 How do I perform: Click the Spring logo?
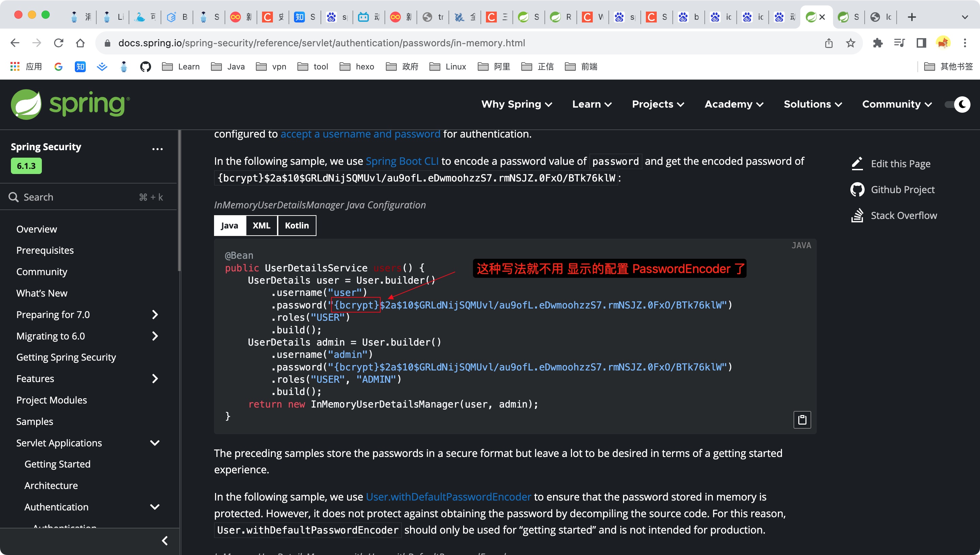[70, 104]
